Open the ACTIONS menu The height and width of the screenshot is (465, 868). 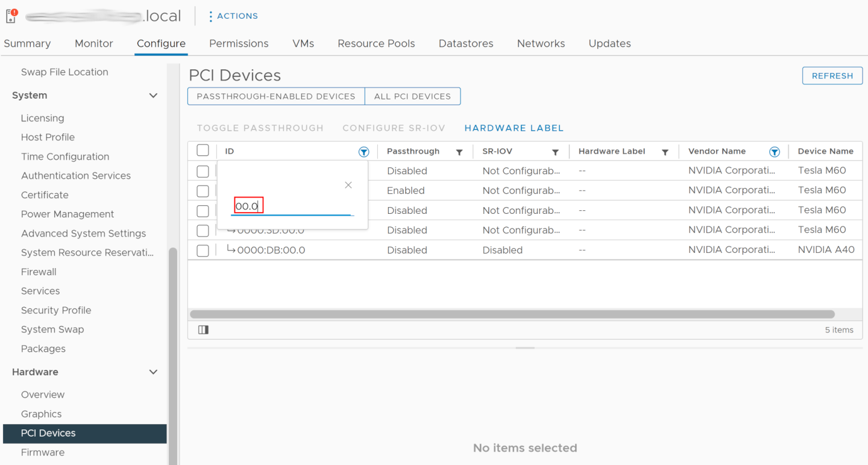236,16
